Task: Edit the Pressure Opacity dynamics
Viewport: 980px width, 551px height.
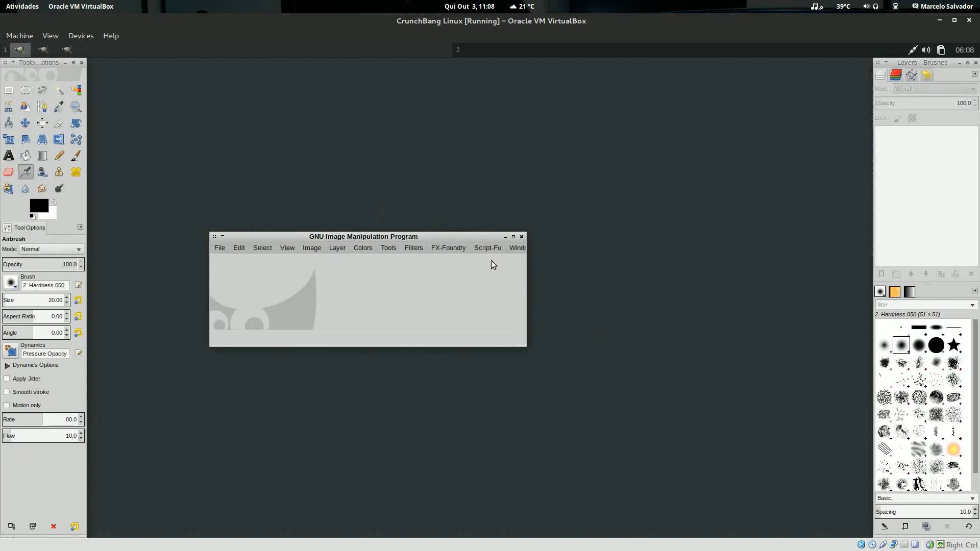Action: [79, 353]
